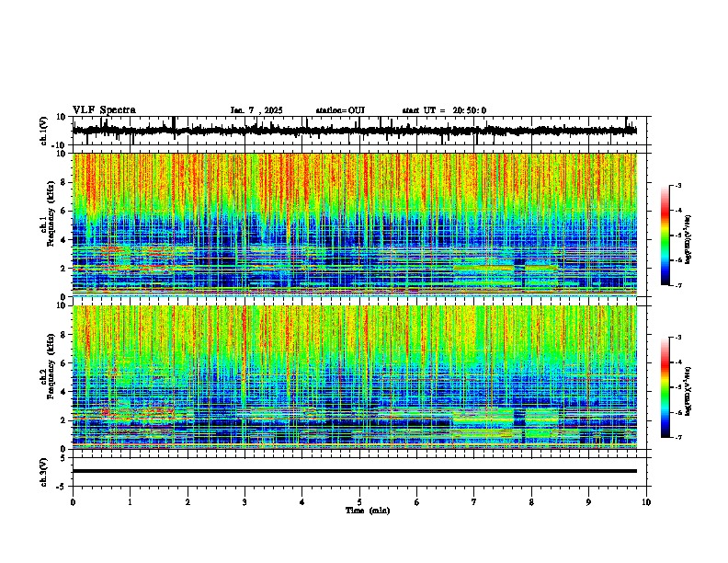This screenshot has height=563, width=728.
Task: Click the "ch.1 Frequency (kHz)" axis label
Action: pyautogui.click(x=48, y=213)
